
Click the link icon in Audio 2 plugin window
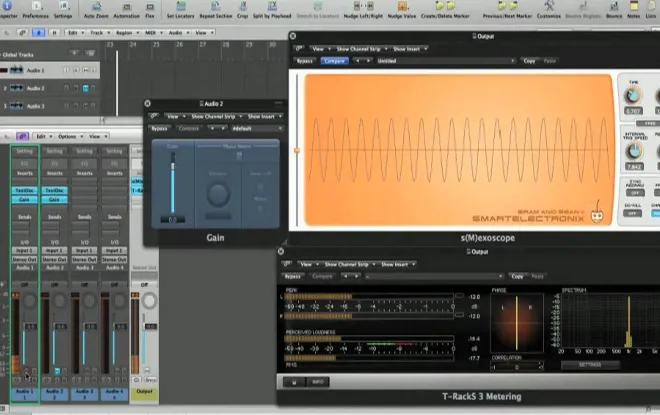(154, 116)
